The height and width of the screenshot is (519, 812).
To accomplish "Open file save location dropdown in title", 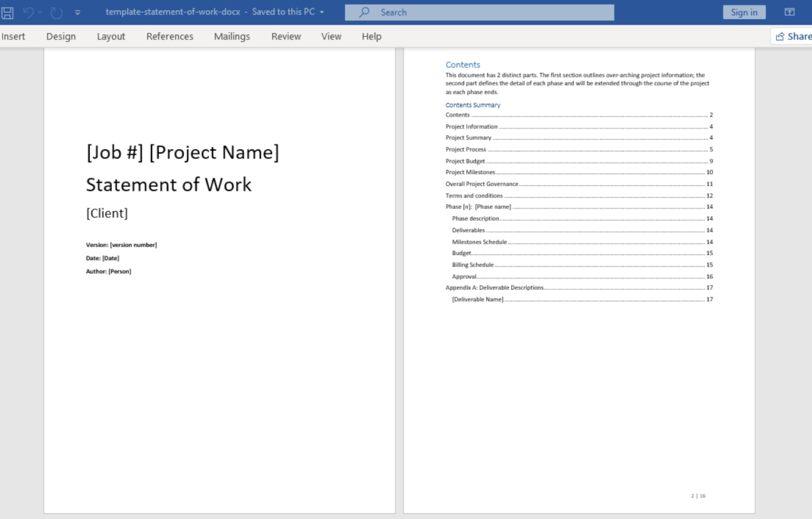I will [x=322, y=12].
